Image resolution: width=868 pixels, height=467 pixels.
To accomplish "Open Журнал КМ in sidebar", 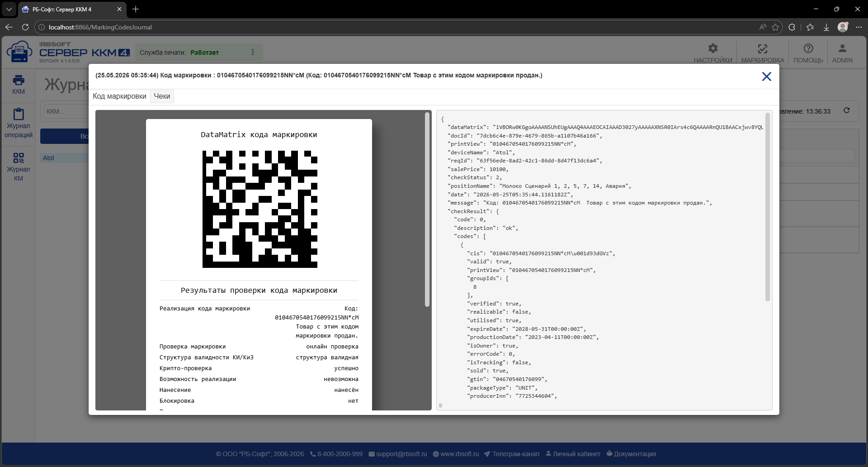I will pyautogui.click(x=19, y=167).
